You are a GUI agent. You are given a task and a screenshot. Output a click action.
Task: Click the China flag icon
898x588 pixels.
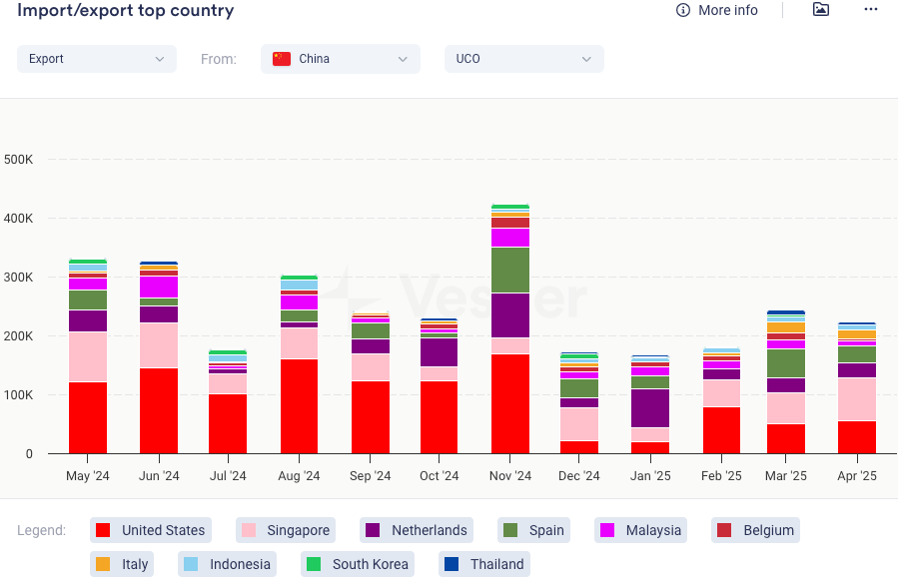282,59
